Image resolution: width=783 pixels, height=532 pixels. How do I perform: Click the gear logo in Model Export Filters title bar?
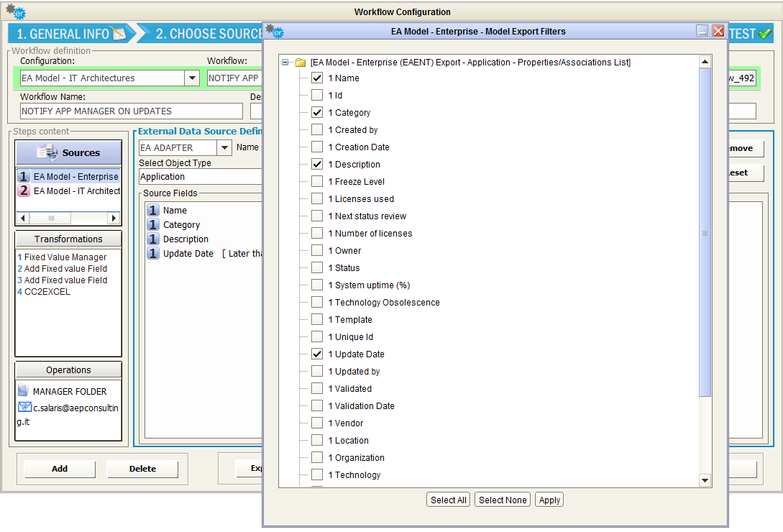(x=275, y=31)
